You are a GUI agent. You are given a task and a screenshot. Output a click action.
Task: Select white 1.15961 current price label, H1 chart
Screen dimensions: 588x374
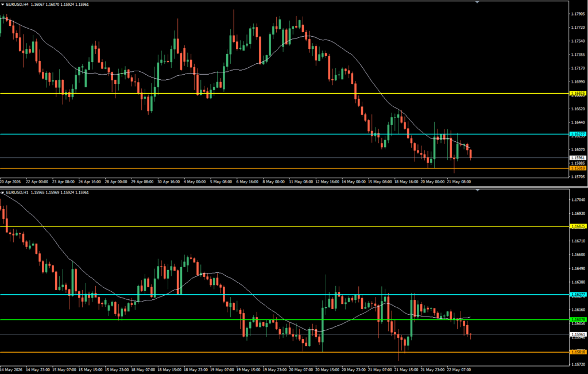tap(578, 334)
